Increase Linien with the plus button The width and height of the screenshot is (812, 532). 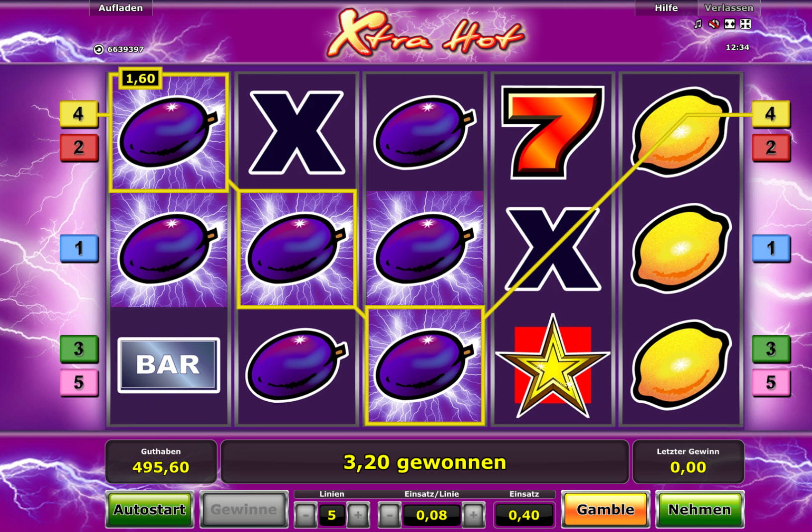[358, 515]
